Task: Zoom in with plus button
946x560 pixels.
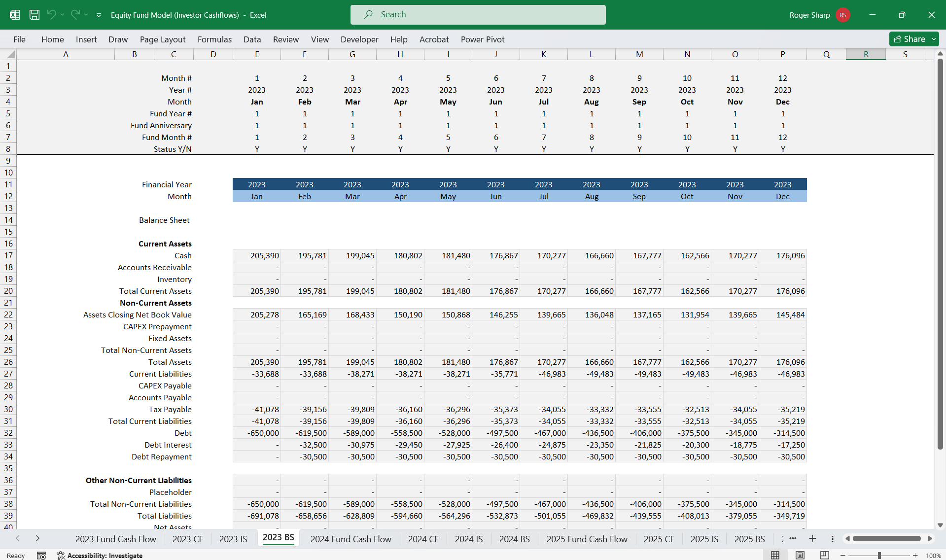Action: click(x=915, y=556)
